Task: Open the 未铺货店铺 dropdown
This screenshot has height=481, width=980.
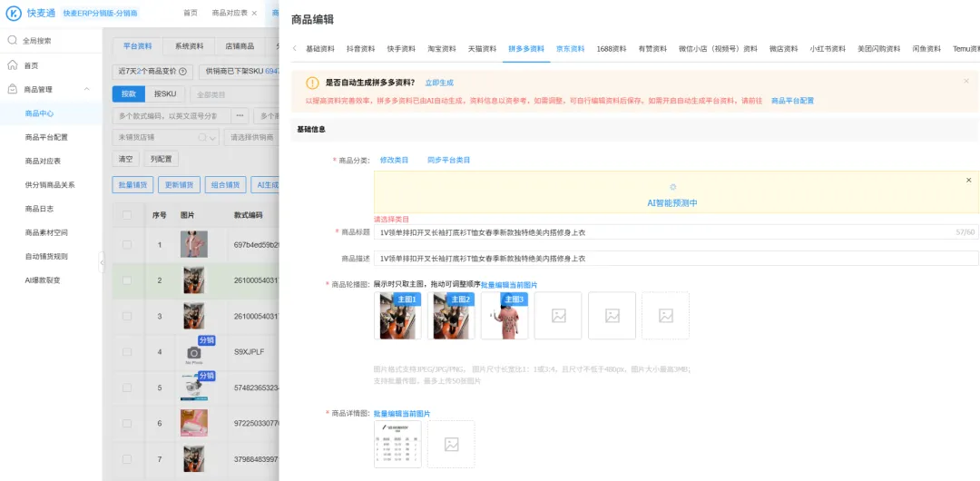Action: [x=166, y=137]
